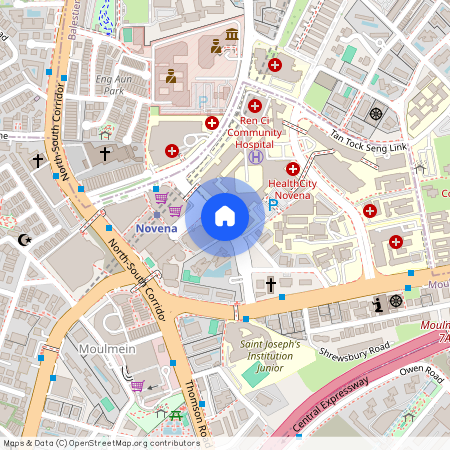Click the blue home location marker
This screenshot has height=450, width=450.
coord(225,217)
